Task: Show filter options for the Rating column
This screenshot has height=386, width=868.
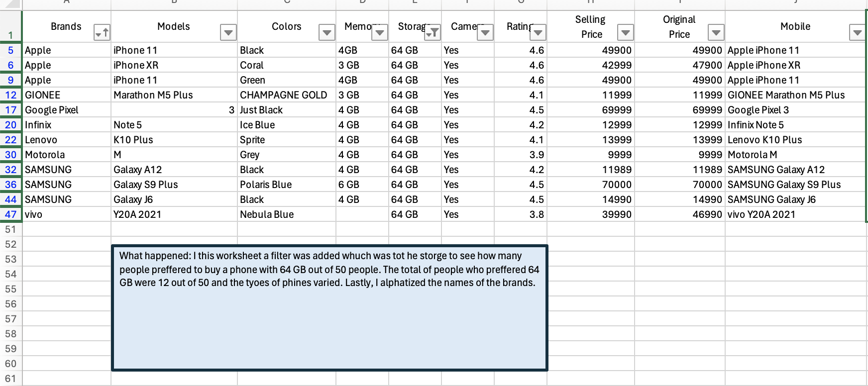Action: point(538,33)
